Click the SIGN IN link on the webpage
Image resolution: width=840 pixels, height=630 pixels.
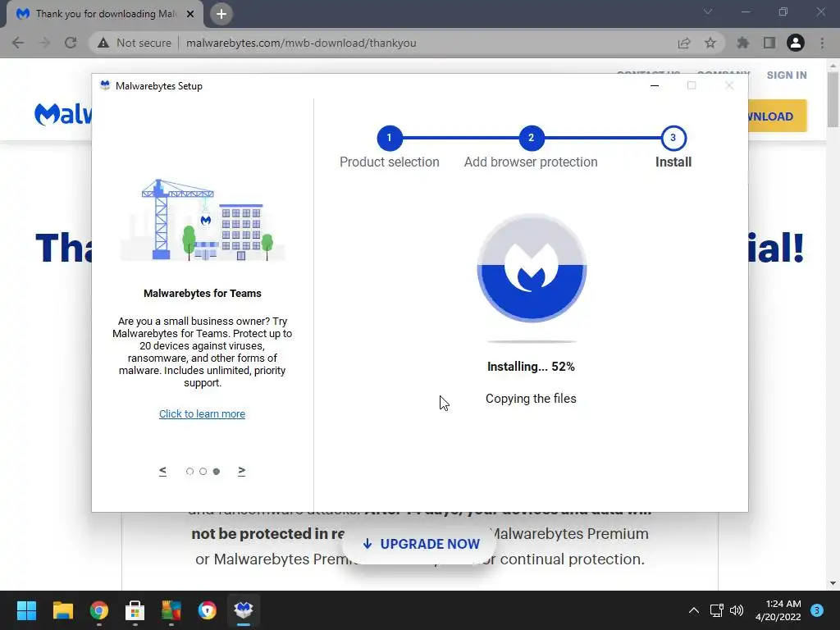[787, 75]
